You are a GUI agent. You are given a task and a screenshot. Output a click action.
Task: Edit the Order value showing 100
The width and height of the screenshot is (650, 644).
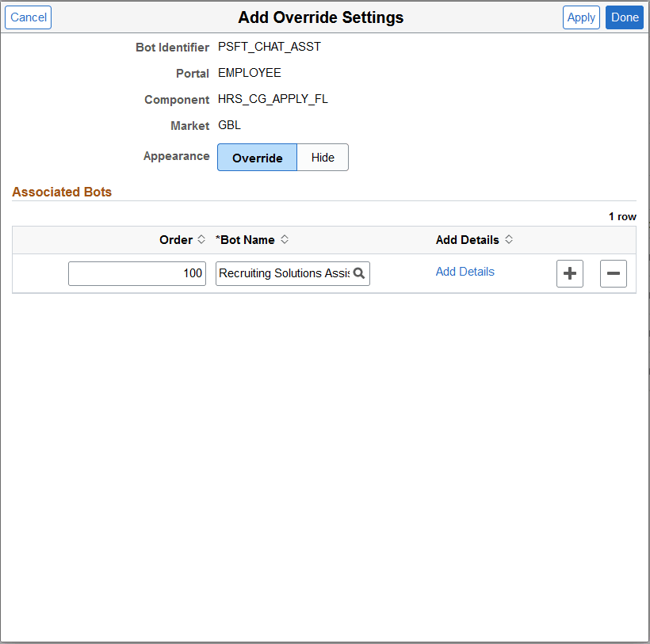[136, 273]
